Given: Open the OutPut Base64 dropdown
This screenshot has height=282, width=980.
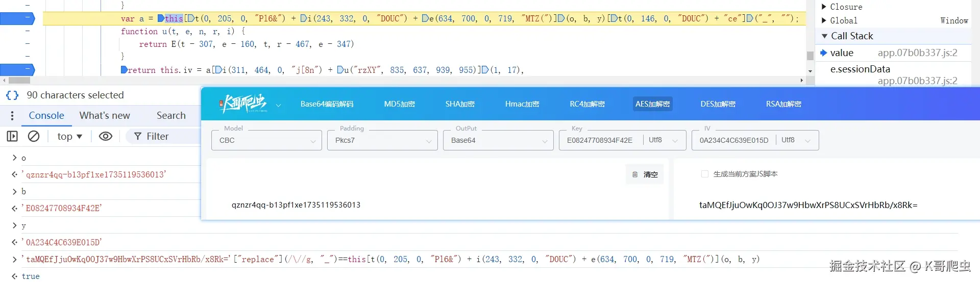Looking at the screenshot, I should [x=498, y=140].
